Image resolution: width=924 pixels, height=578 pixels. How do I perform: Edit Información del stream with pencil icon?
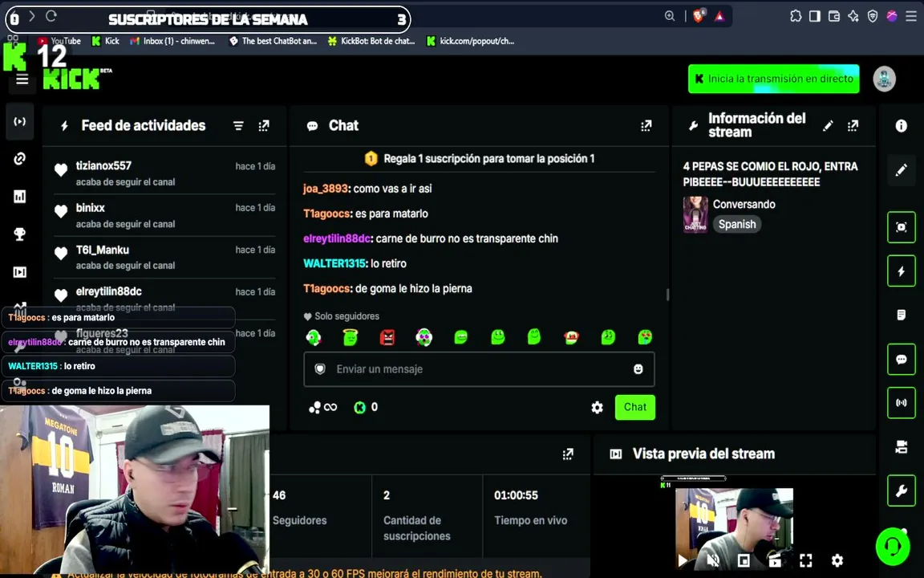(828, 125)
